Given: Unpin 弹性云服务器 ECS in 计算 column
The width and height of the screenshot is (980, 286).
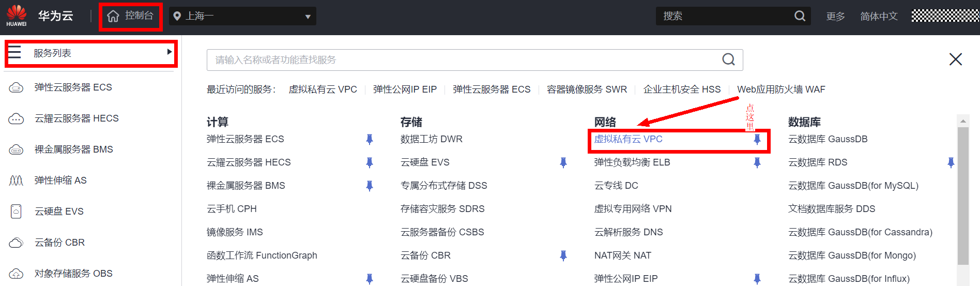Looking at the screenshot, I should pos(370,139).
